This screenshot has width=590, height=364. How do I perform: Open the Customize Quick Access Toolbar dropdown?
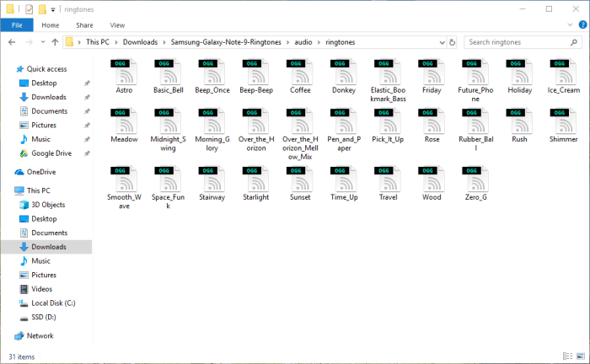point(54,9)
